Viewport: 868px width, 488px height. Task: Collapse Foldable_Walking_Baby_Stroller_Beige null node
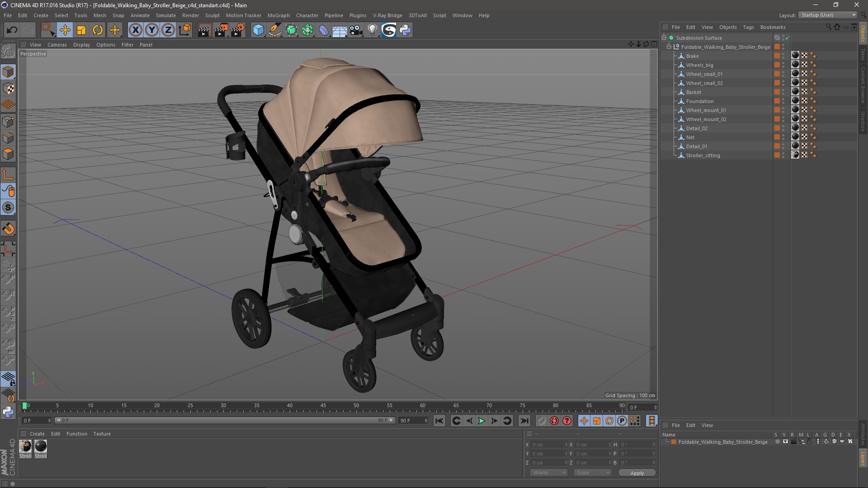tap(669, 47)
